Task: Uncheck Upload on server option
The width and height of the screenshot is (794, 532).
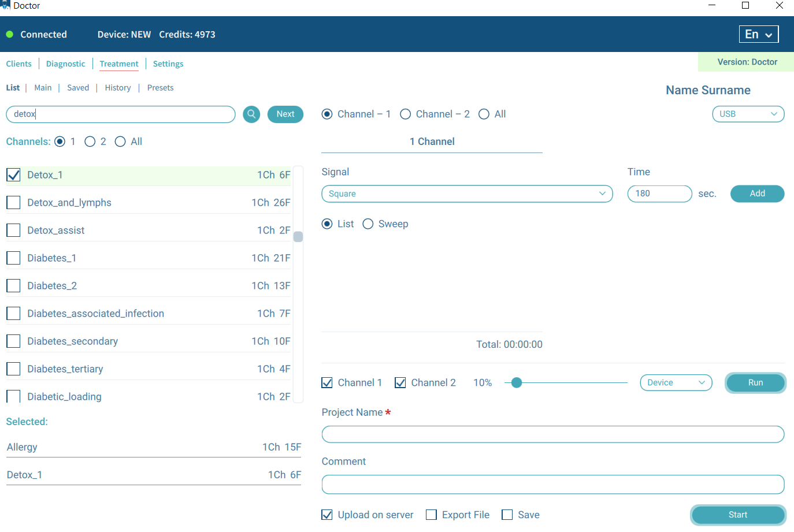Action: (327, 515)
